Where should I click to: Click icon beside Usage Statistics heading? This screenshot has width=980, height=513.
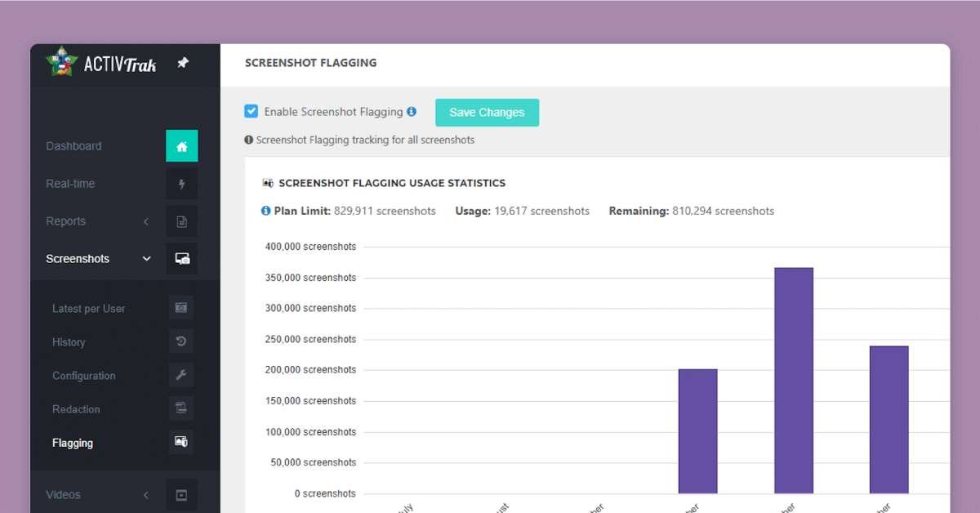268,183
